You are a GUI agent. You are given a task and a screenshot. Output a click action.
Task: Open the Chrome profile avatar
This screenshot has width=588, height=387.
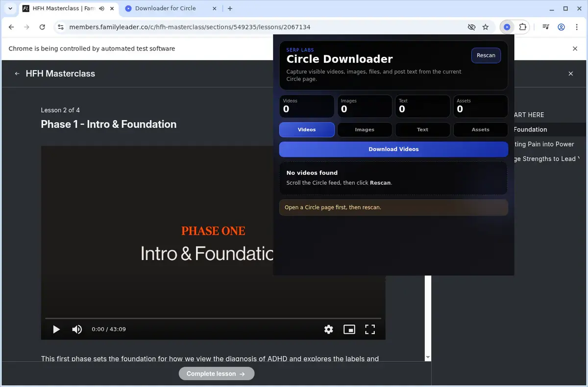(562, 27)
